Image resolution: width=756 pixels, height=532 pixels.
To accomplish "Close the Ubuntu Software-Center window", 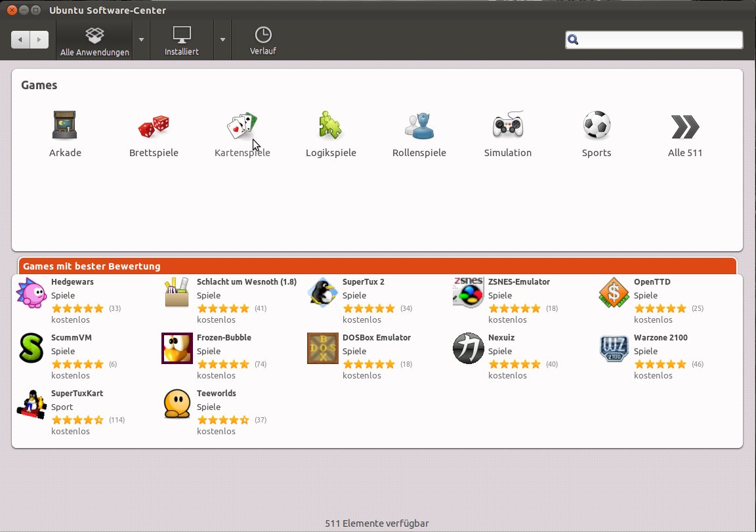I will point(12,10).
